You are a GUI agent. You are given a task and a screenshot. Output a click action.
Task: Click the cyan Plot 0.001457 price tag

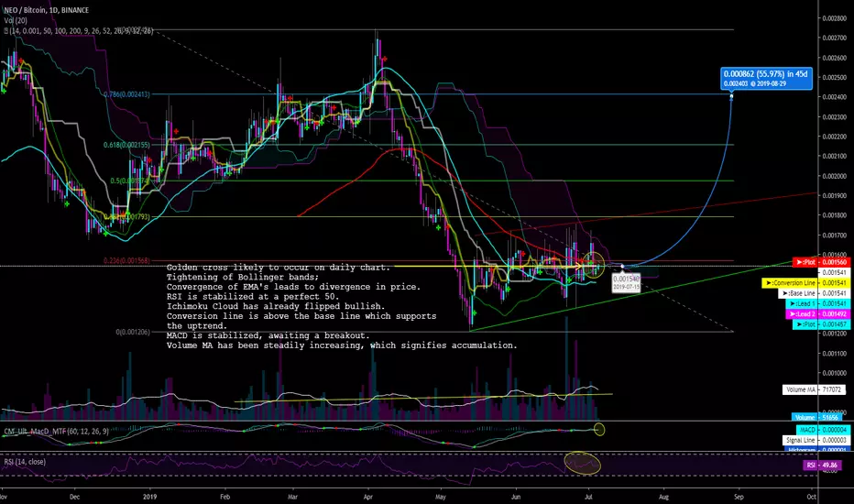pyautogui.click(x=821, y=324)
